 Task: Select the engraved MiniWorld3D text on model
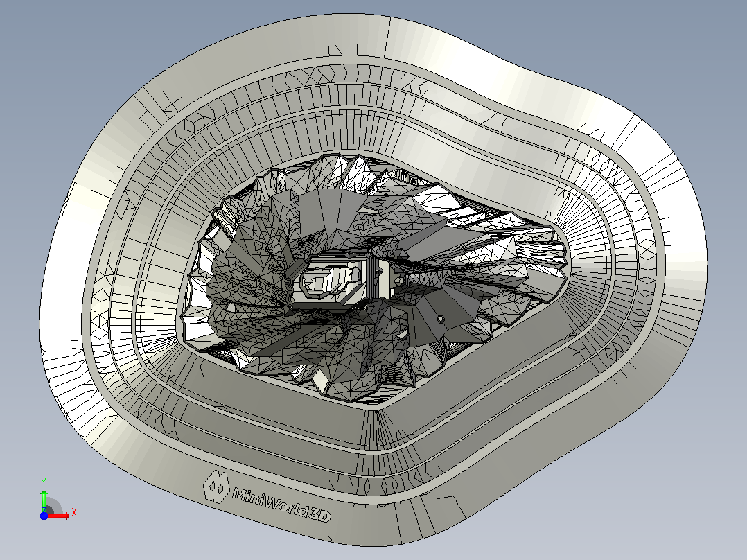[281, 506]
